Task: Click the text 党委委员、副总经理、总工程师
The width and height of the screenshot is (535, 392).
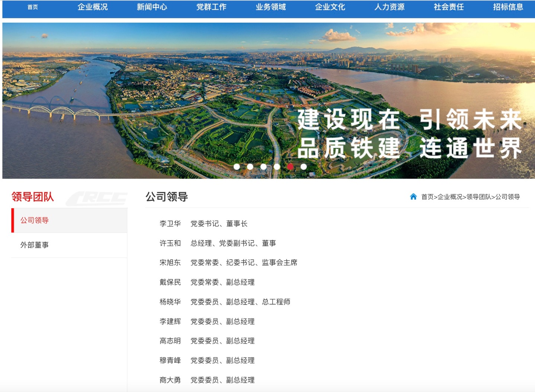Action: [240, 302]
